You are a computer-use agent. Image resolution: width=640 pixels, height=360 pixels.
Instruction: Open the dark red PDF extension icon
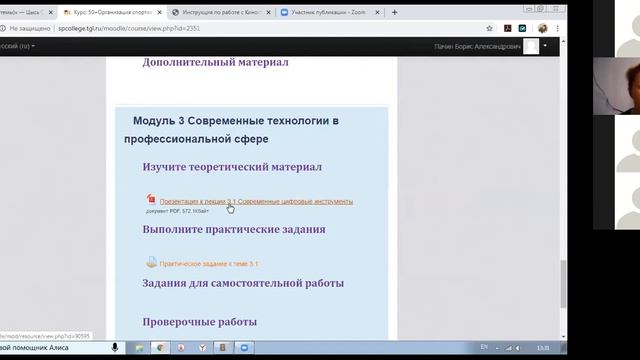tap(507, 29)
